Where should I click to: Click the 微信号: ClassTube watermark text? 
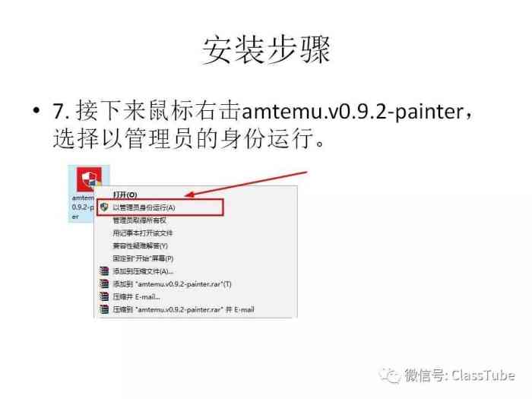(x=460, y=375)
